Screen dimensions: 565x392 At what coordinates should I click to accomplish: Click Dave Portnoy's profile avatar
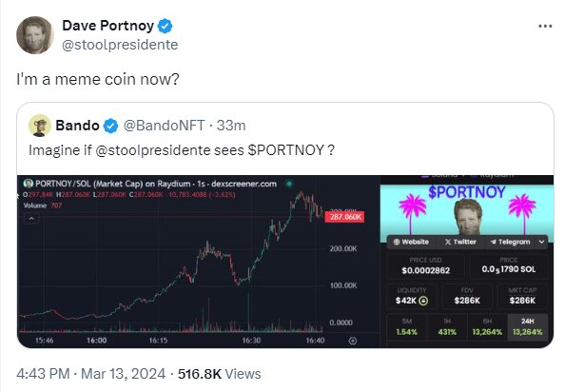point(35,35)
